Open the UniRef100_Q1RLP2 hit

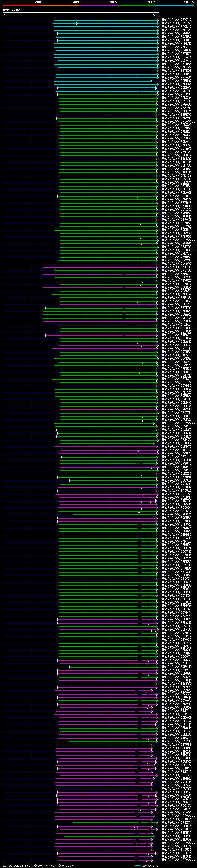coord(176,846)
